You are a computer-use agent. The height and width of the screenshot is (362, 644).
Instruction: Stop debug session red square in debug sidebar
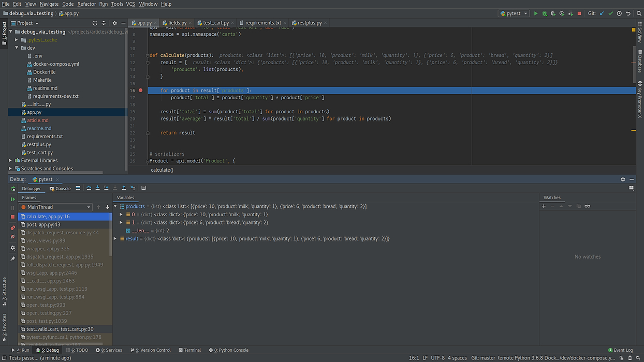pyautogui.click(x=13, y=217)
